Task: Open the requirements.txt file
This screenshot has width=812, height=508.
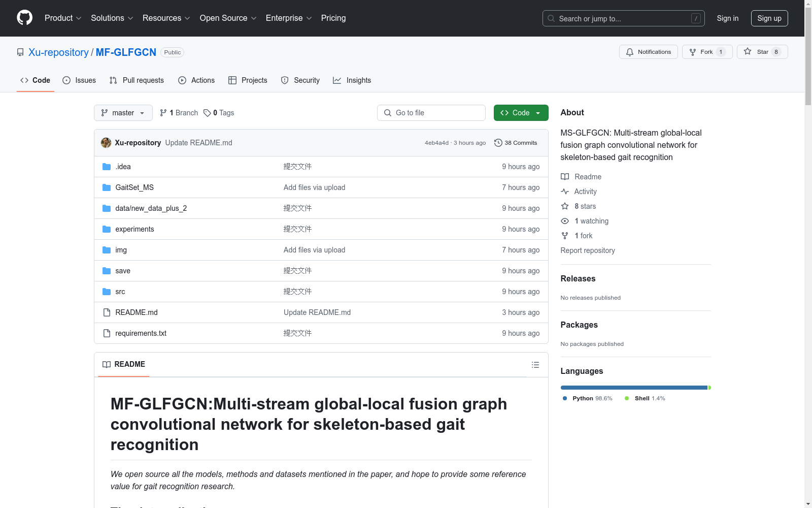Action: pyautogui.click(x=141, y=333)
